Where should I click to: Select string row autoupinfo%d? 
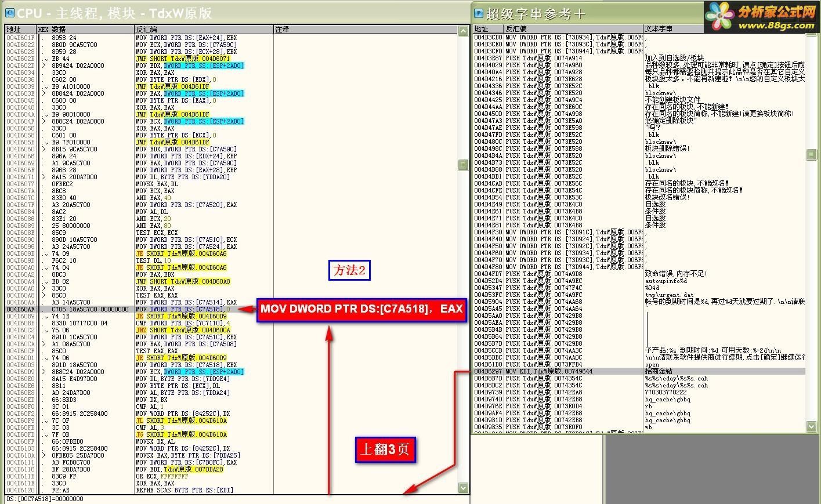point(639,281)
